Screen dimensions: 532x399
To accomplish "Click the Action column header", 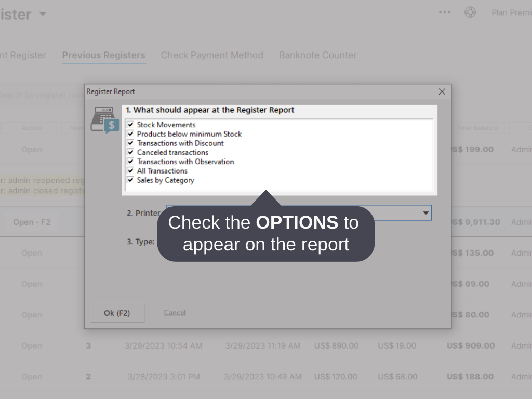I will 32,128.
